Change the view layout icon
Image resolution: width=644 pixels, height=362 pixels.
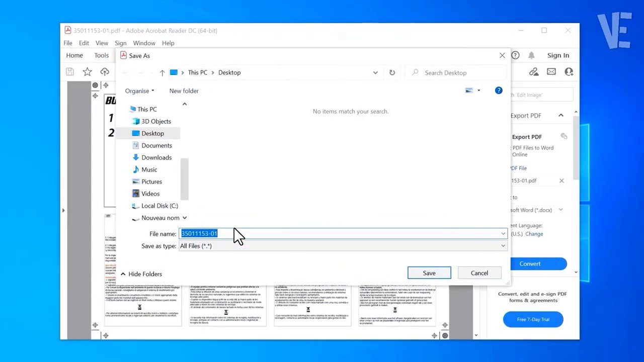click(x=469, y=90)
